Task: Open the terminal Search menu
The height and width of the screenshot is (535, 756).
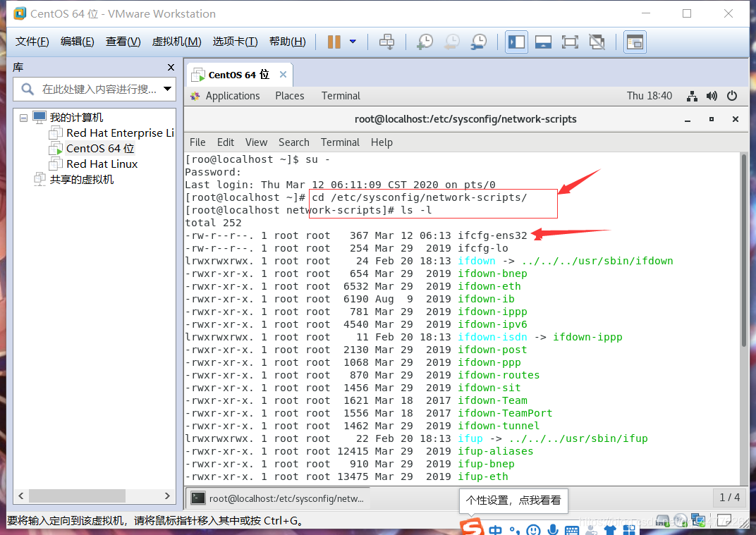Action: tap(293, 142)
